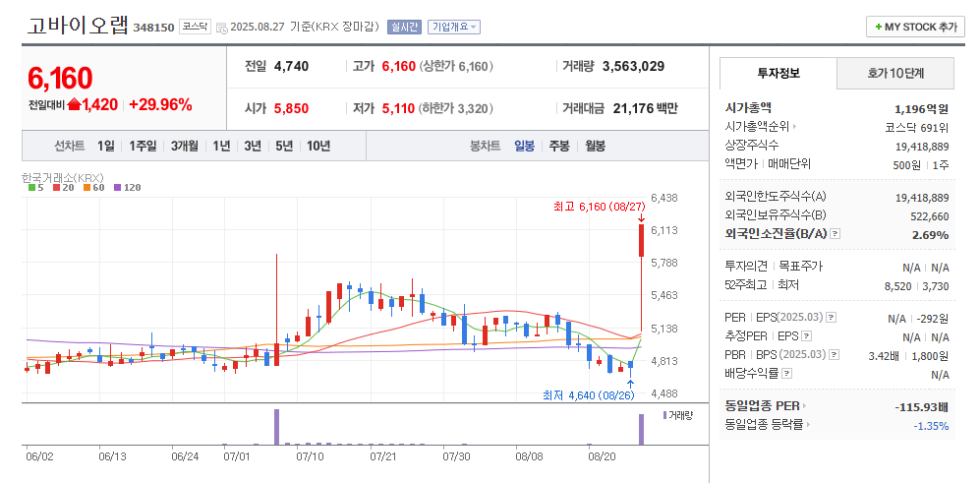Click the 투자의견 label

click(x=746, y=267)
